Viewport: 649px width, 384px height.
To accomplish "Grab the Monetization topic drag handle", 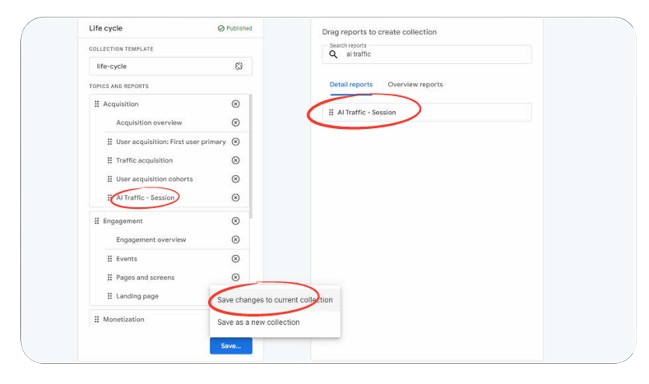I will tap(96, 319).
